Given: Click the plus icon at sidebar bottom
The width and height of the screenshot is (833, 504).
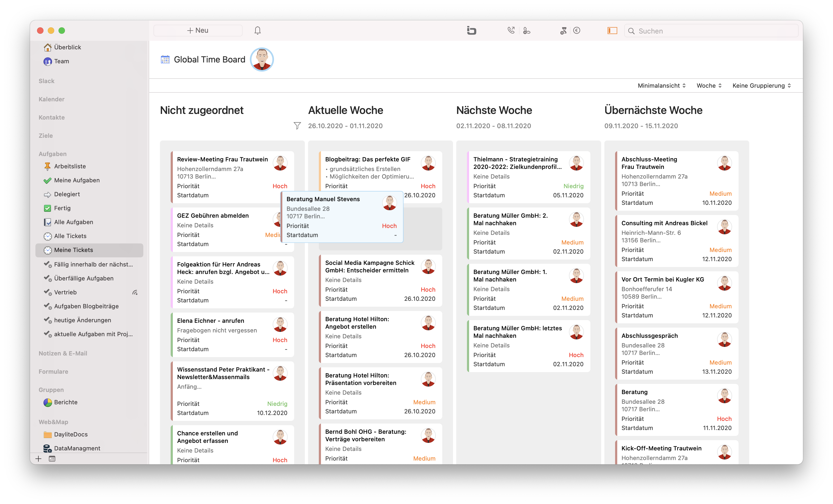Looking at the screenshot, I should [38, 459].
